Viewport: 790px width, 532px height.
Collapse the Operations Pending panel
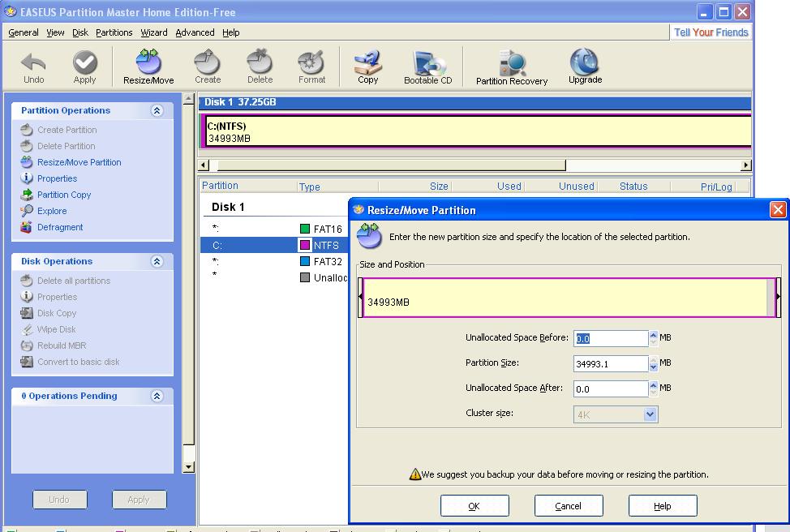click(x=157, y=396)
